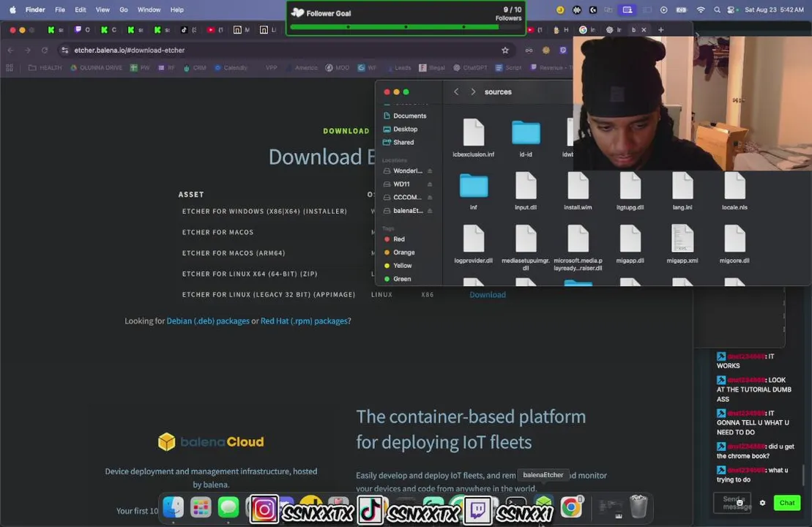Viewport: 812px width, 527px height.
Task: Click 'ETCHER FOR MACOS (ARM64)' row text
Action: click(x=234, y=253)
